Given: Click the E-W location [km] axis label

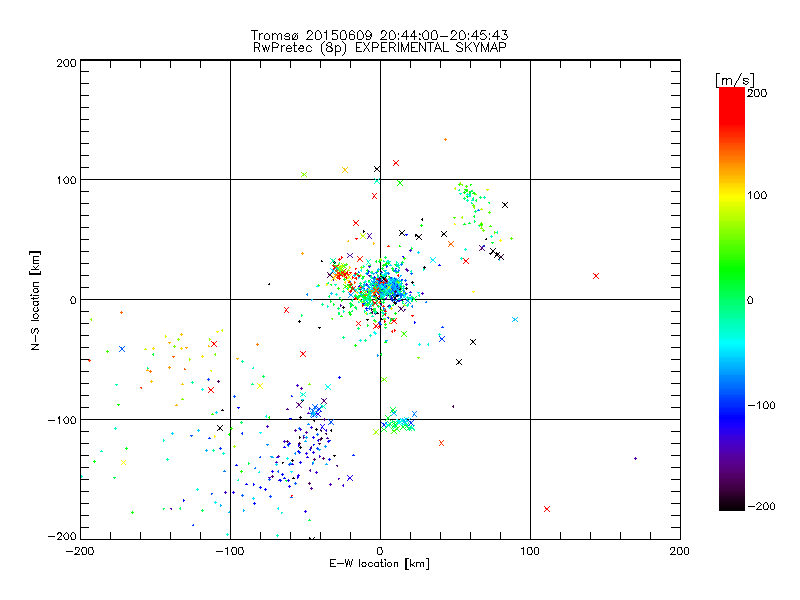Looking at the screenshot, I should pos(379,563).
